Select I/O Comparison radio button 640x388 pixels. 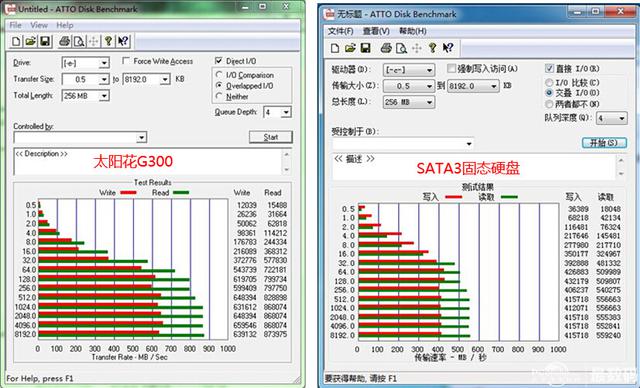[x=219, y=75]
